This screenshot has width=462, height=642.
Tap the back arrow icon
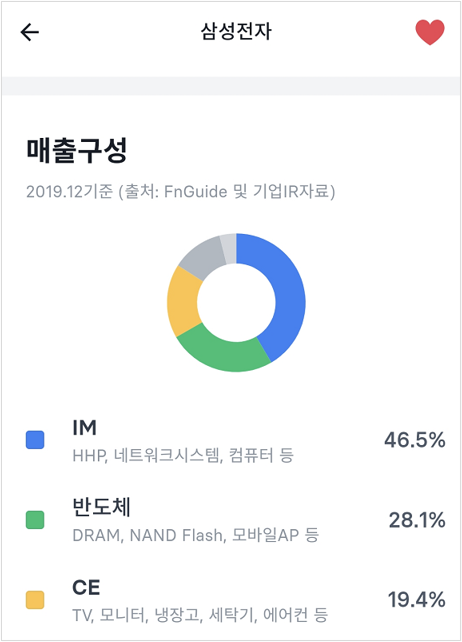pyautogui.click(x=29, y=32)
